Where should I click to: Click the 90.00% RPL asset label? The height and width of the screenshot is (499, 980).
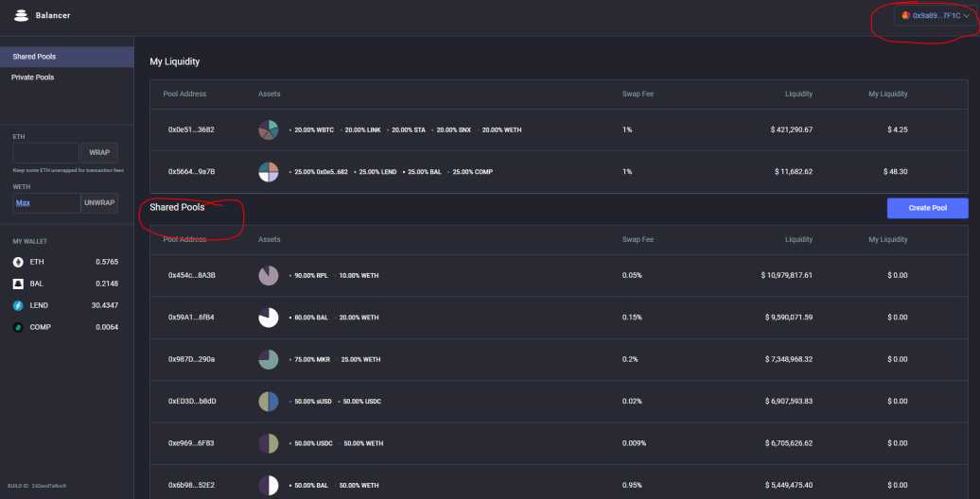(310, 275)
